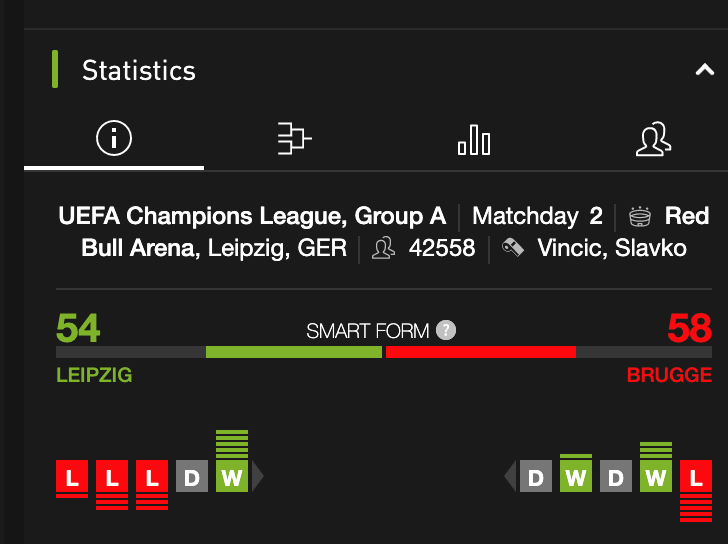Open the lineups players tab icon
Screen dimensions: 728x544
coord(653,139)
